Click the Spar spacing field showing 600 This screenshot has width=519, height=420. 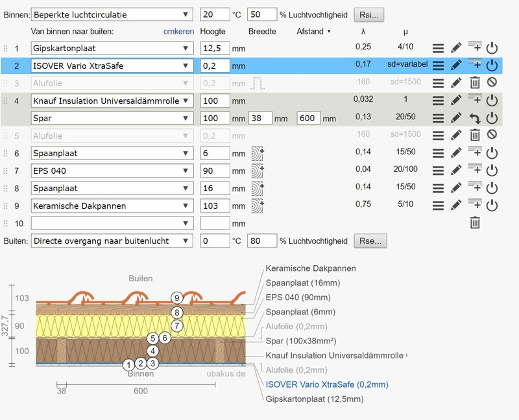(309, 119)
